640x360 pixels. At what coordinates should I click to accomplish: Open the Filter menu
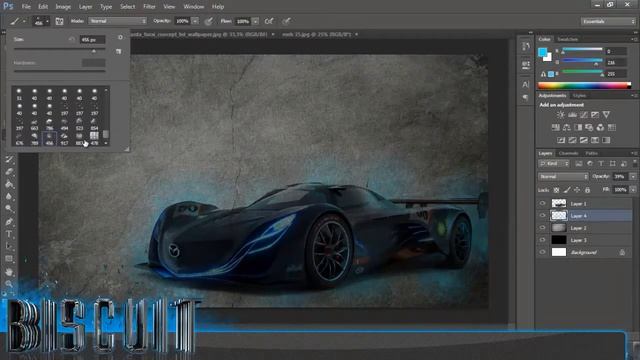click(x=149, y=7)
